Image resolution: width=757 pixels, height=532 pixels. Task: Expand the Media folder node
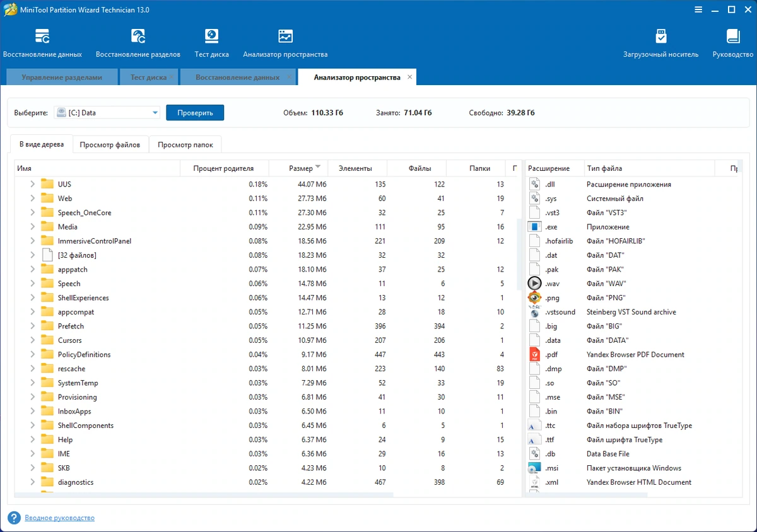(x=33, y=226)
